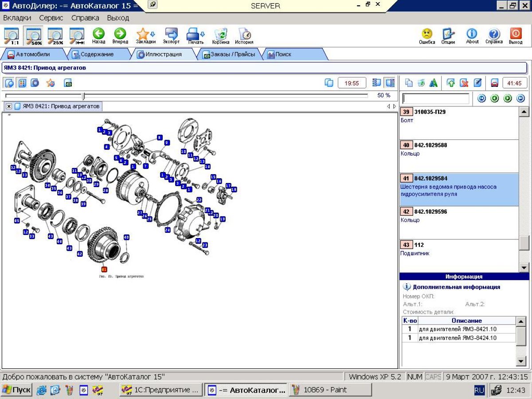Go forward with the Вперед arrow
The width and height of the screenshot is (532, 399).
coord(120,36)
